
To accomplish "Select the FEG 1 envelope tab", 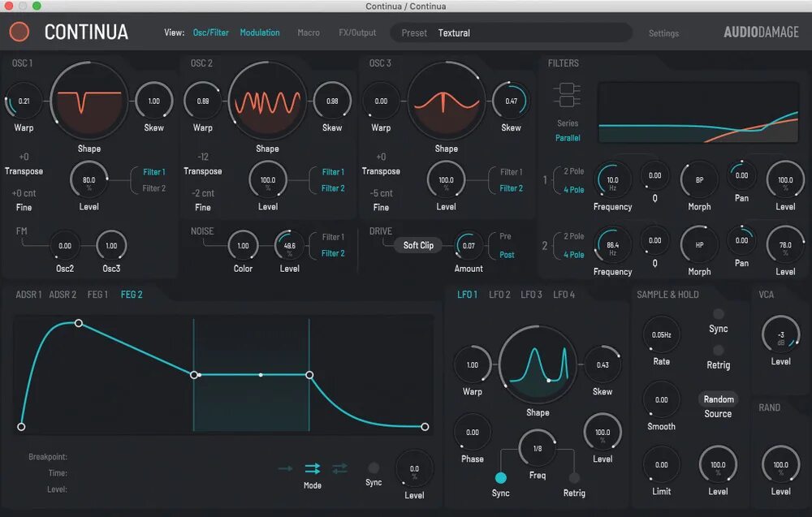I will click(x=98, y=295).
